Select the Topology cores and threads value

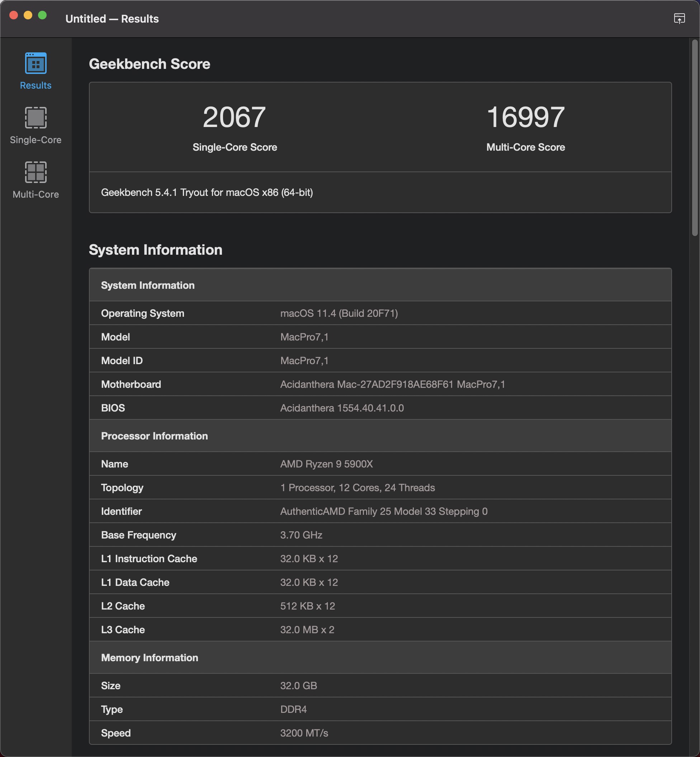(357, 488)
